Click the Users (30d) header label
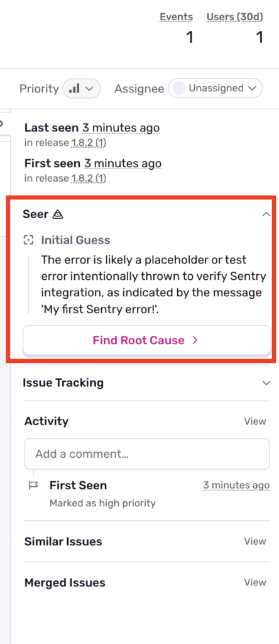Viewport: 279px width, 644px height. coord(234,17)
